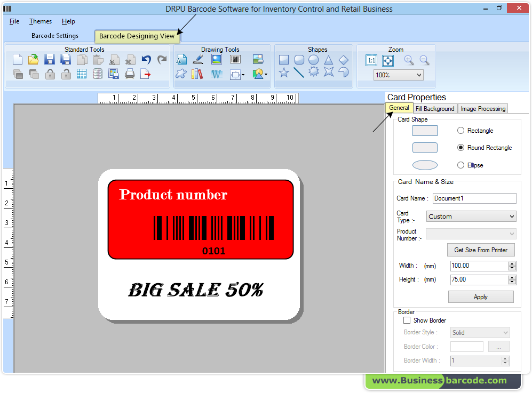Click the Save All icon with stacked disks

66,60
